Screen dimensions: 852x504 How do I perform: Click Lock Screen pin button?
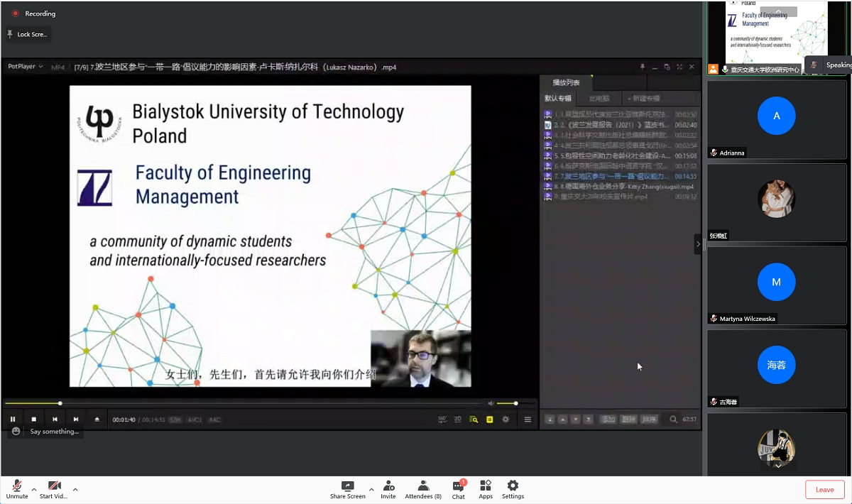pyautogui.click(x=28, y=34)
